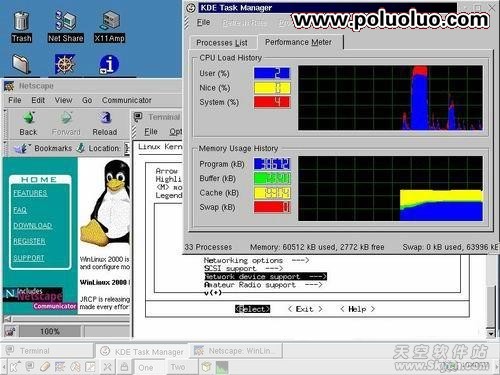Click the Tux penguin image

[x=108, y=203]
